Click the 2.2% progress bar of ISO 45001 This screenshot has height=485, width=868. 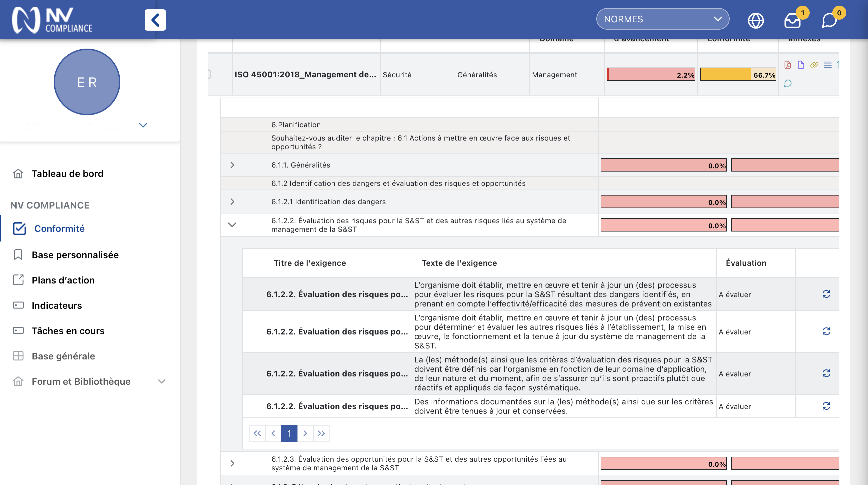[651, 74]
